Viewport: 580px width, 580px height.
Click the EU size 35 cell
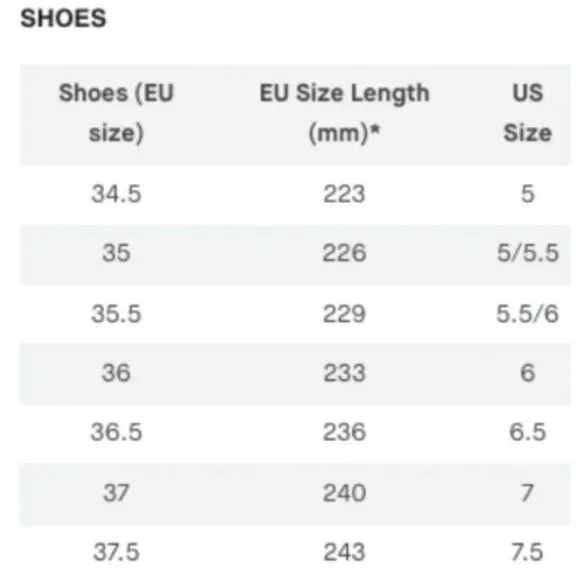coord(116,253)
